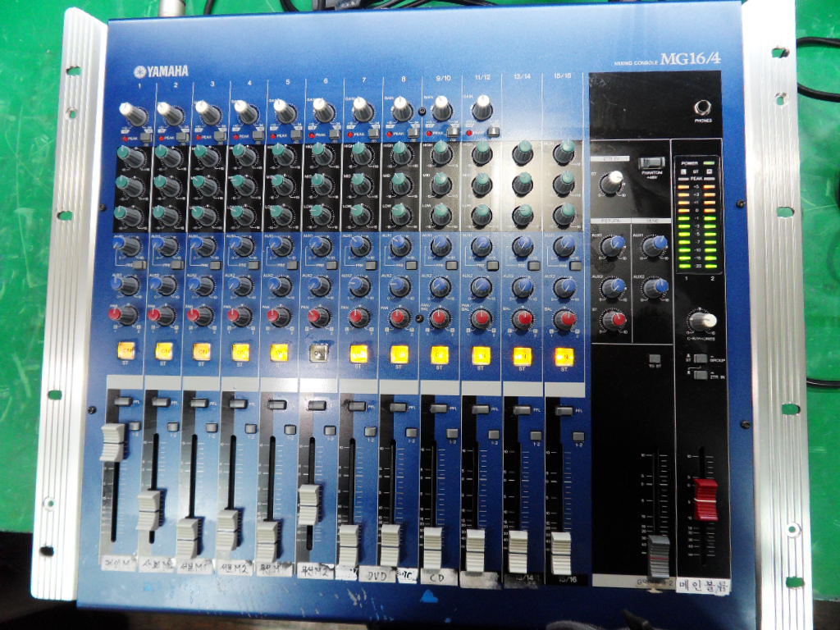
Task: Toggle the ST/GROUP monitor switch
Action: click(x=701, y=359)
